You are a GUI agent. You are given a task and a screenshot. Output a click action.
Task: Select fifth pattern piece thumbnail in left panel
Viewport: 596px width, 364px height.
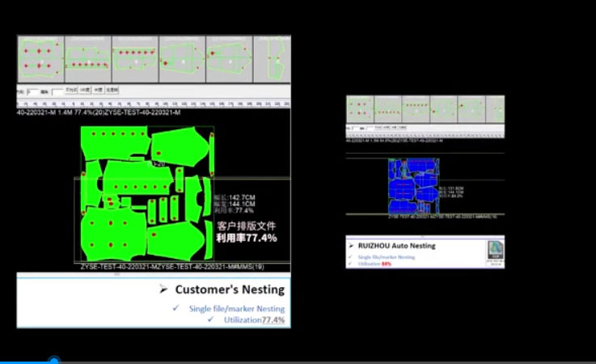click(x=230, y=58)
